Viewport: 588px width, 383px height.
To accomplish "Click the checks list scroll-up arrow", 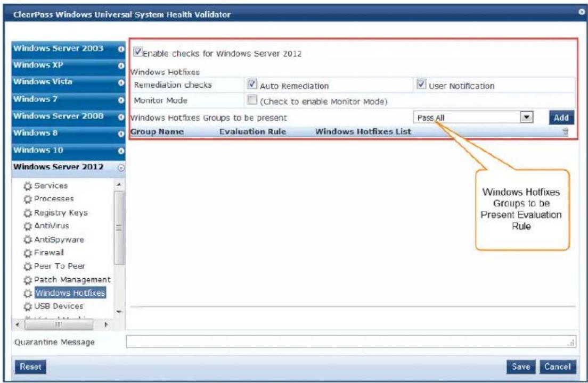I will coord(119,185).
